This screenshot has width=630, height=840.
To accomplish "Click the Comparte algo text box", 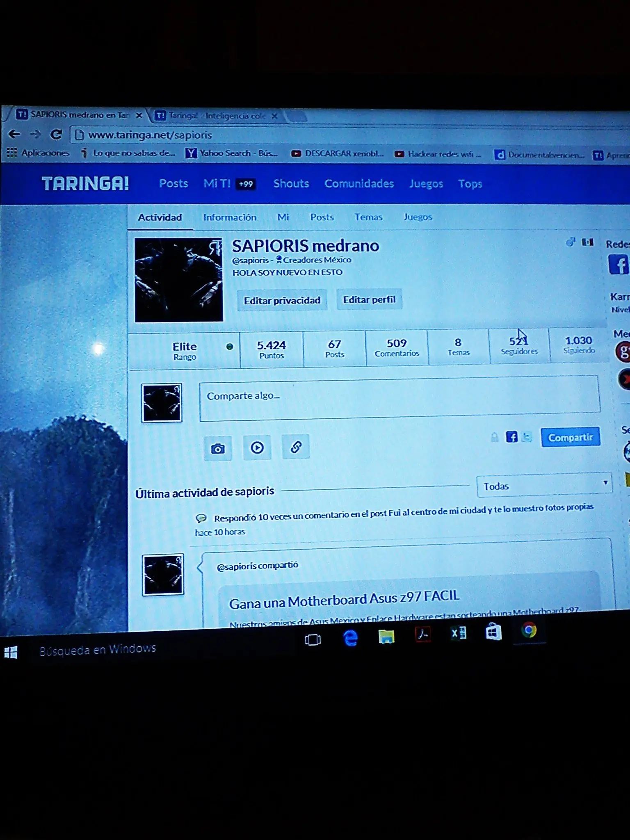I will [399, 397].
